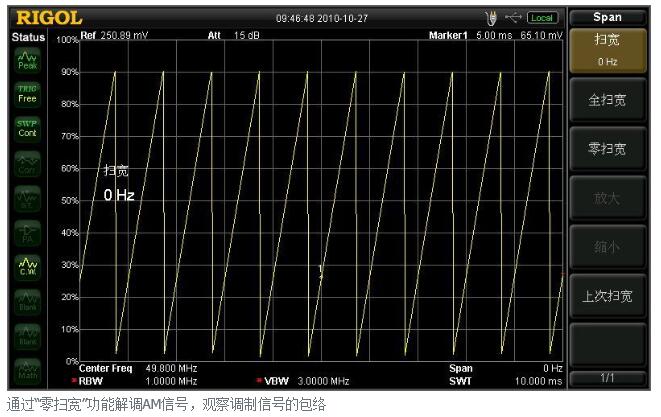Click the C.W. trace status icon
The width and height of the screenshot is (661, 417).
click(27, 265)
